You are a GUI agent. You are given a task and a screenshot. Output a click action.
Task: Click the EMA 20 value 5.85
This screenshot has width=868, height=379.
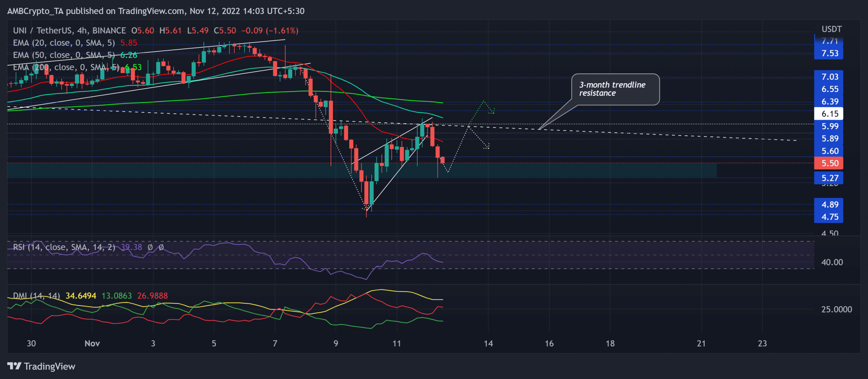click(129, 43)
